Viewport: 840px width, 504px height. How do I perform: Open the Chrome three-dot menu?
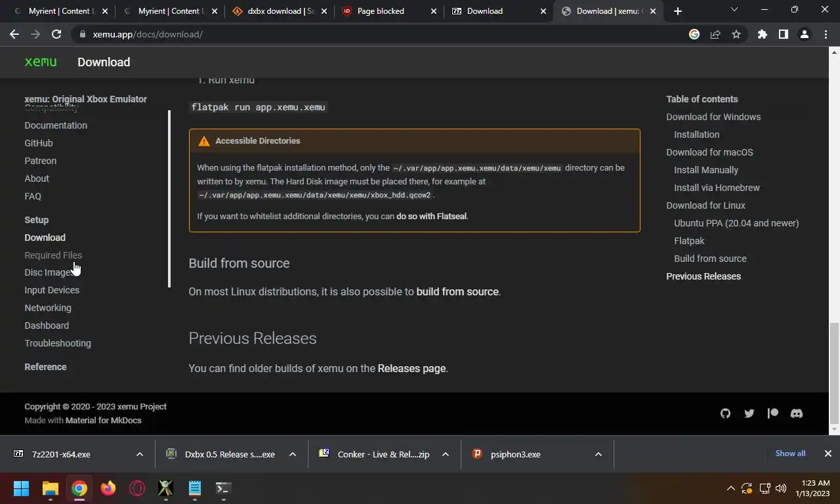click(x=826, y=34)
